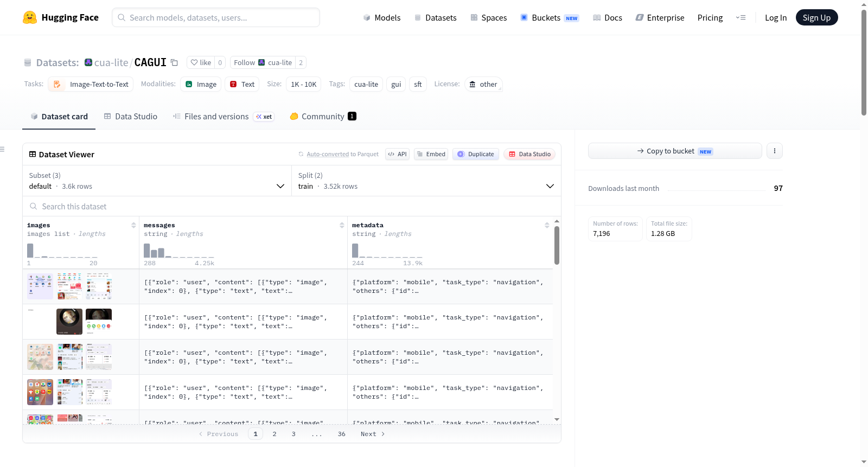Click the xet badge icon

[x=264, y=117]
